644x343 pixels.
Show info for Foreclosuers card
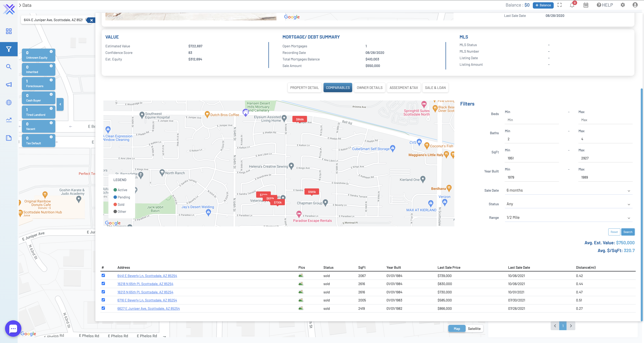51,80
